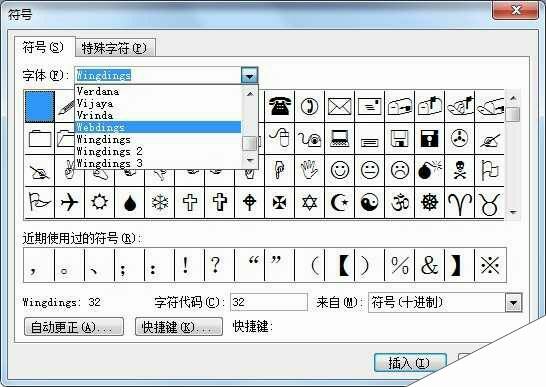Choose the maltese cross symbol
The image size is (546, 387).
pos(279,202)
